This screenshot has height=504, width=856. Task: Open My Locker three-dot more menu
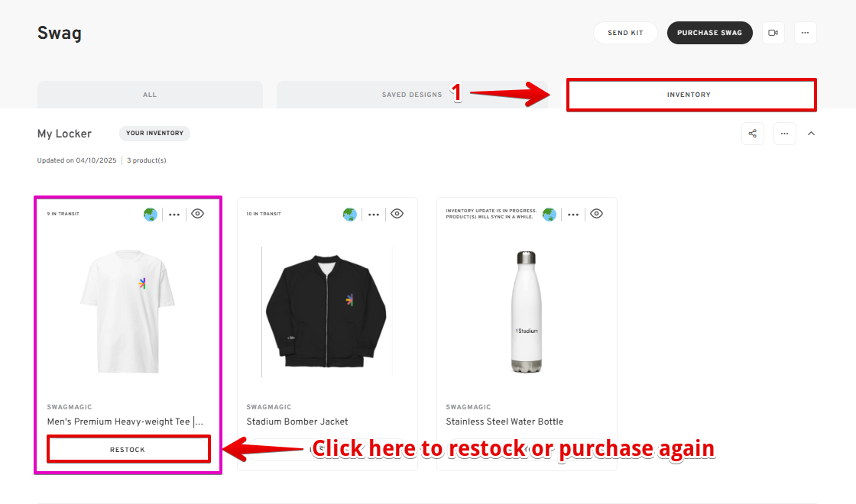click(x=784, y=134)
